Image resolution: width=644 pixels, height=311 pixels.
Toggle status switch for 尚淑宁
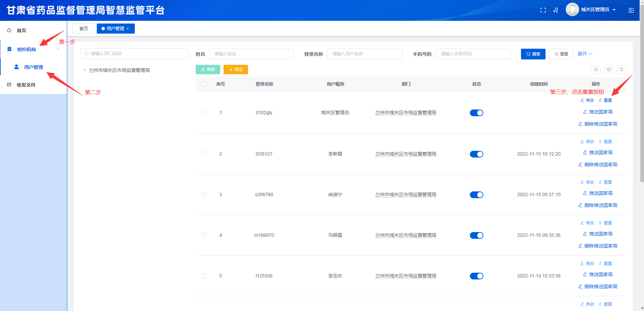pyautogui.click(x=477, y=195)
